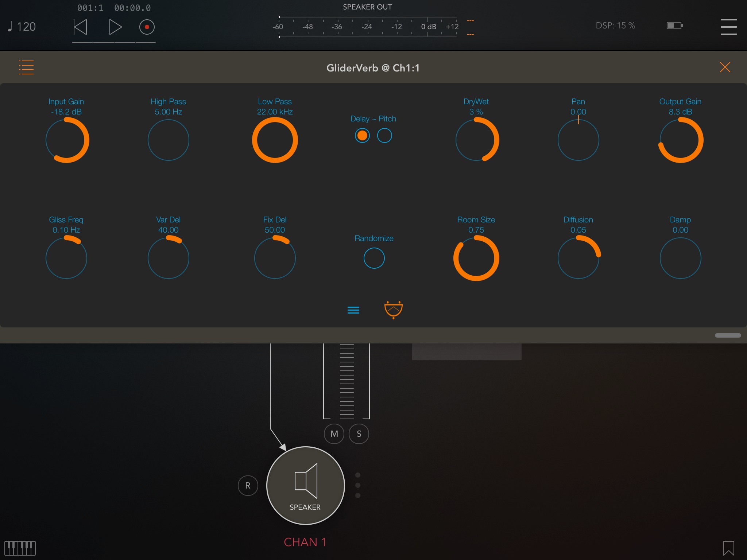Arm recording with the R button
Screen dimensions: 747x560
[248, 486]
